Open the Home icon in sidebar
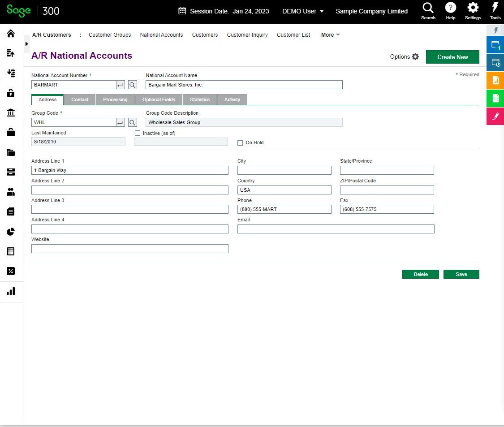Image resolution: width=504 pixels, height=427 pixels. [11, 34]
